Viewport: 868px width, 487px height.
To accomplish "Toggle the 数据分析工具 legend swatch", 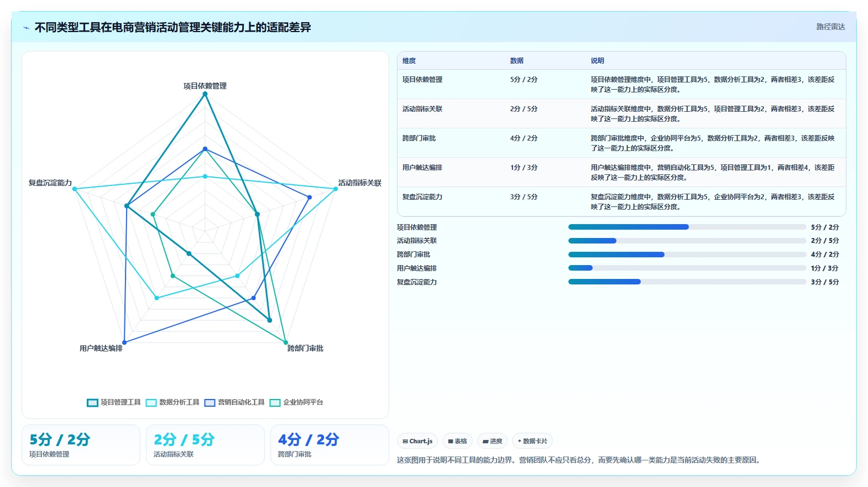I will click(x=151, y=403).
